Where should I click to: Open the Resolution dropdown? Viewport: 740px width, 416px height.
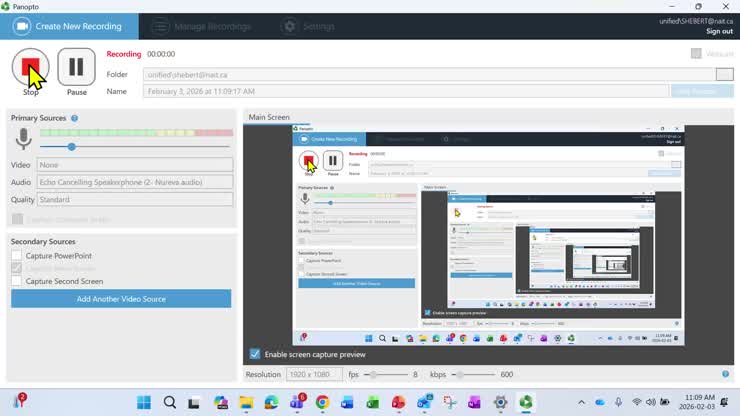point(314,374)
